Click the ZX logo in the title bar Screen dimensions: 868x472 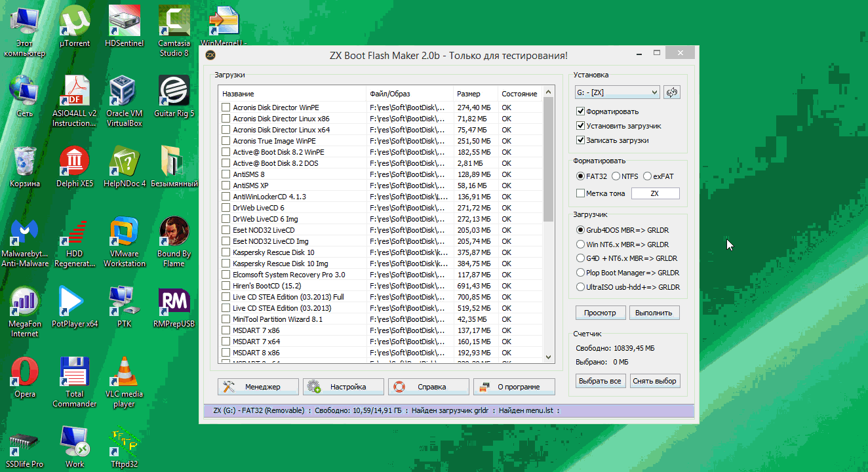pyautogui.click(x=211, y=55)
